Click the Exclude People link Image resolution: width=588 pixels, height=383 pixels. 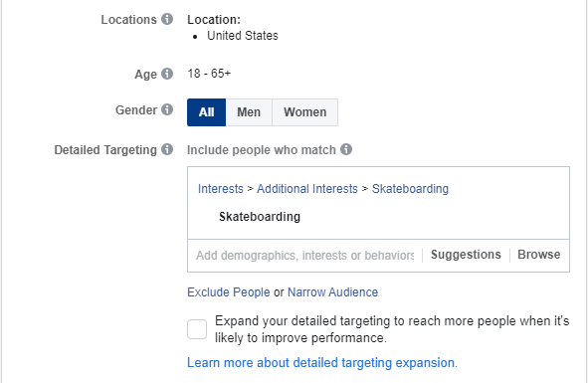pyautogui.click(x=229, y=292)
